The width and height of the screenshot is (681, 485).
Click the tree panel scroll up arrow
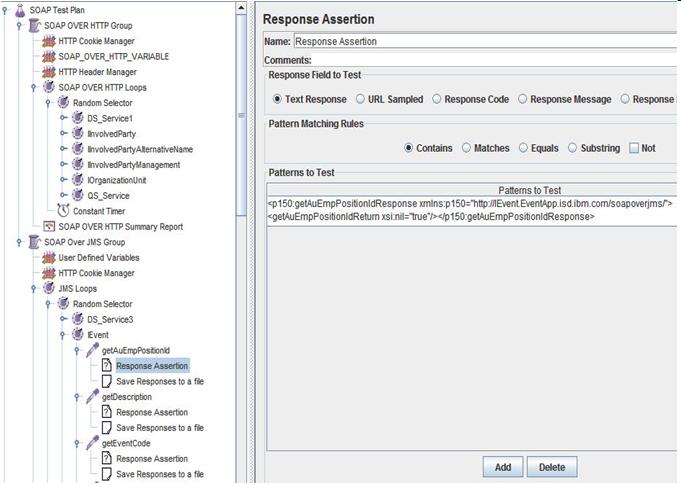coord(241,8)
